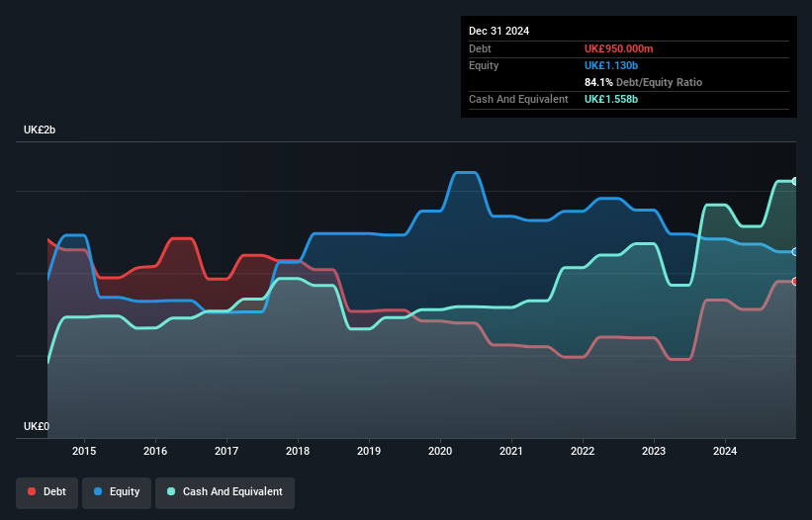The width and height of the screenshot is (812, 520).
Task: Click the 2015 x-axis label
Action: pyautogui.click(x=84, y=451)
